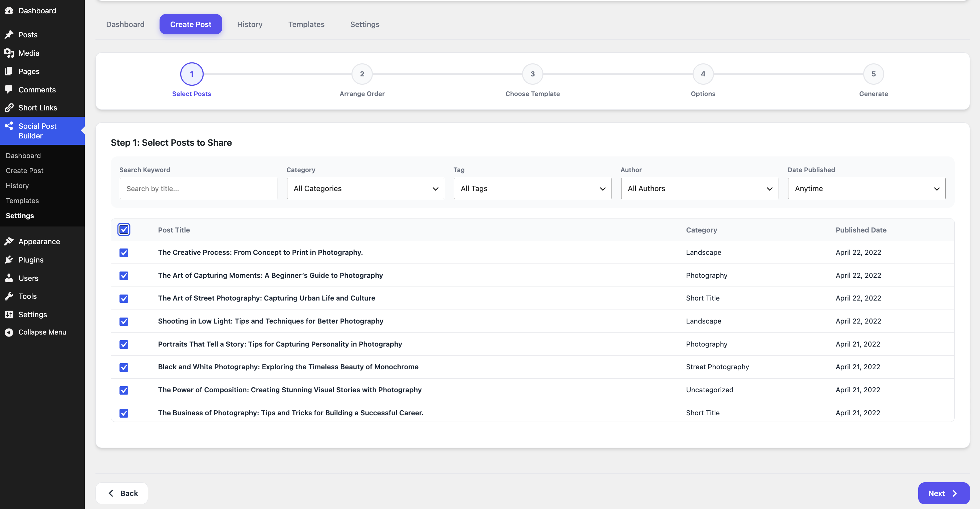Open the History tab

[x=250, y=24]
